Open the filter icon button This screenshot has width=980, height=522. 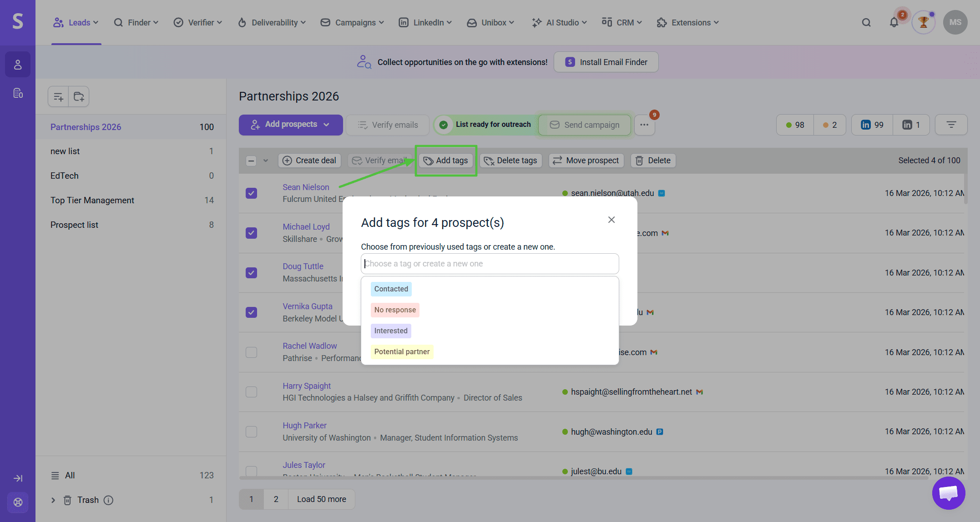(x=951, y=125)
